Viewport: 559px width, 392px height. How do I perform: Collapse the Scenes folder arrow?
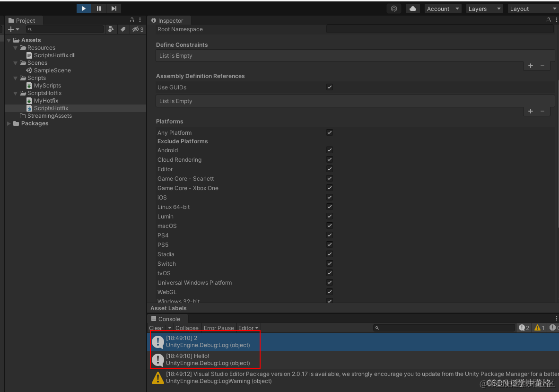[15, 63]
